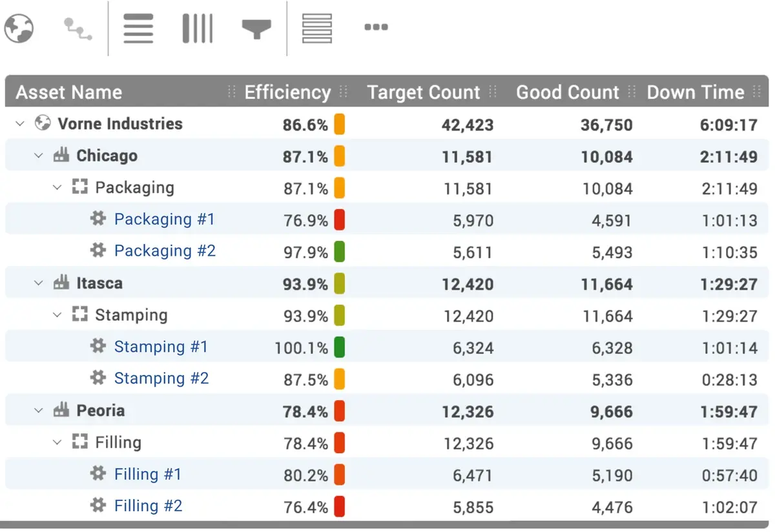Click the Down Time column drag handle
The width and height of the screenshot is (775, 532).
click(757, 92)
